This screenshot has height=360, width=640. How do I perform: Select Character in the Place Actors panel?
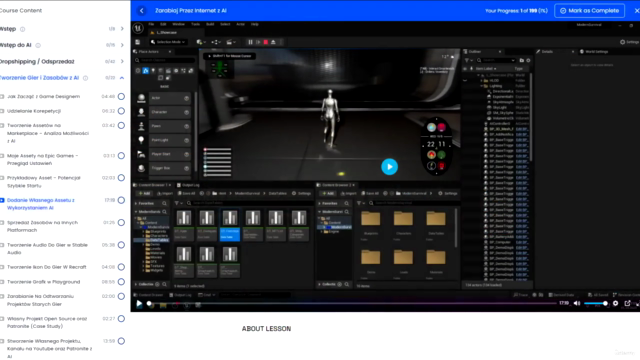163,112
